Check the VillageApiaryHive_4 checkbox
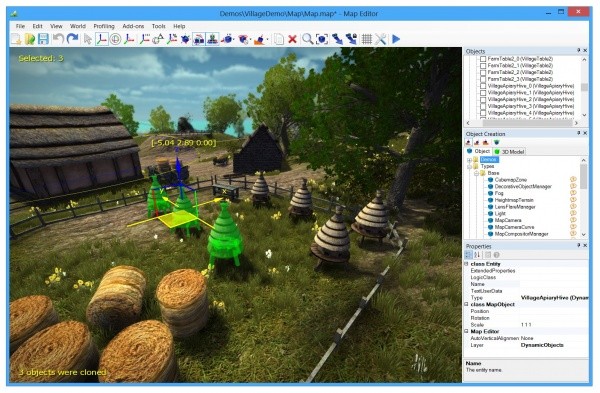Image resolution: width=600 pixels, height=393 pixels. point(483,113)
